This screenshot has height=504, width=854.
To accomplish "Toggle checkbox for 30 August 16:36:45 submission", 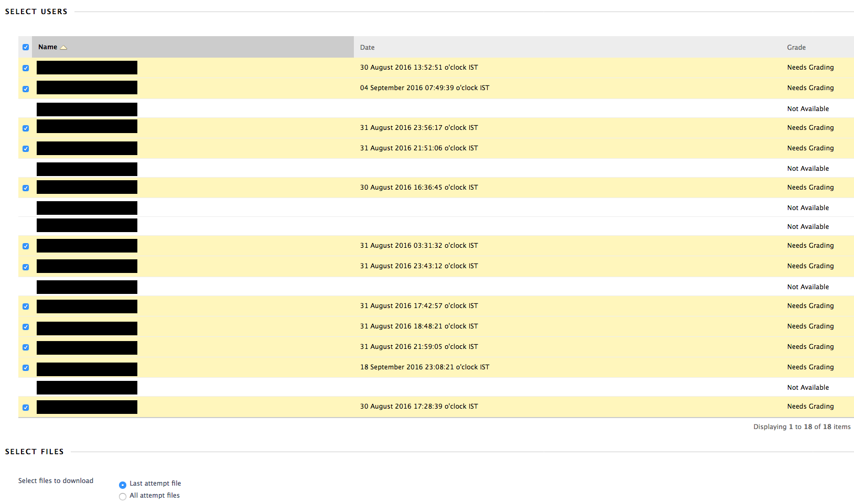I will click(26, 188).
